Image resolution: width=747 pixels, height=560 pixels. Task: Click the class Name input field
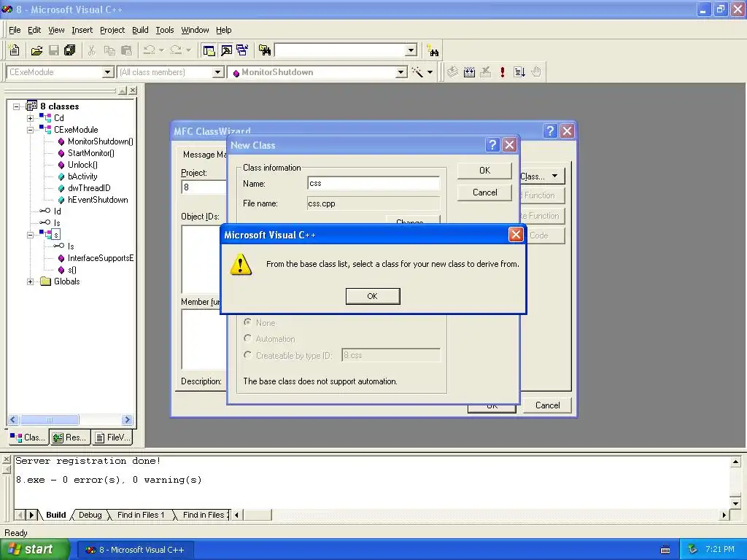pos(373,183)
